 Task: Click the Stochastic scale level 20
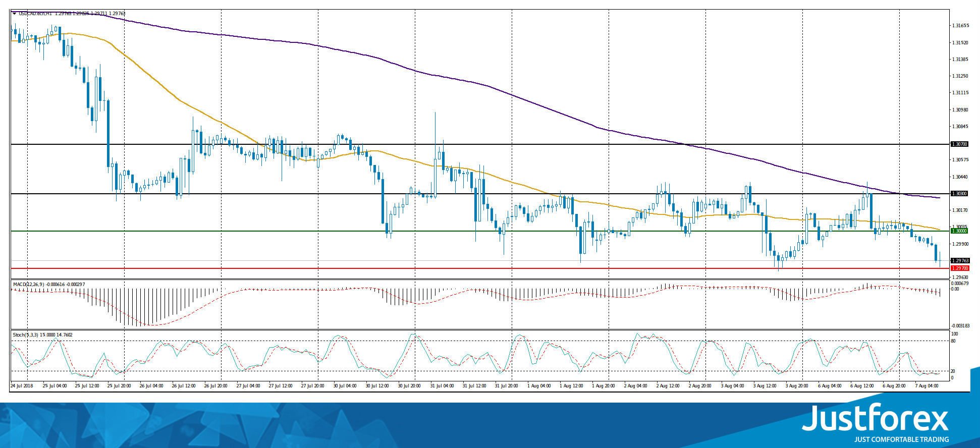pos(953,371)
